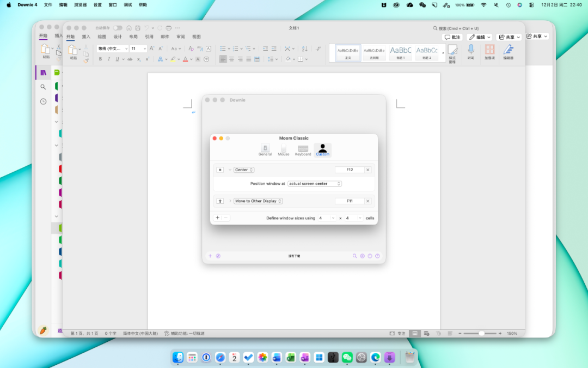
Task: Enable Focus mode in Word status bar
Action: click(397, 333)
